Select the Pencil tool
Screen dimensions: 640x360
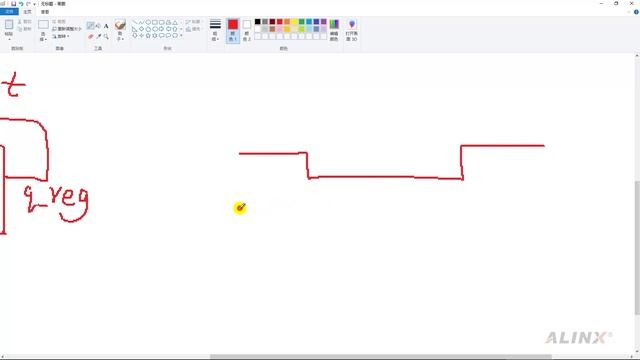[x=91, y=26]
